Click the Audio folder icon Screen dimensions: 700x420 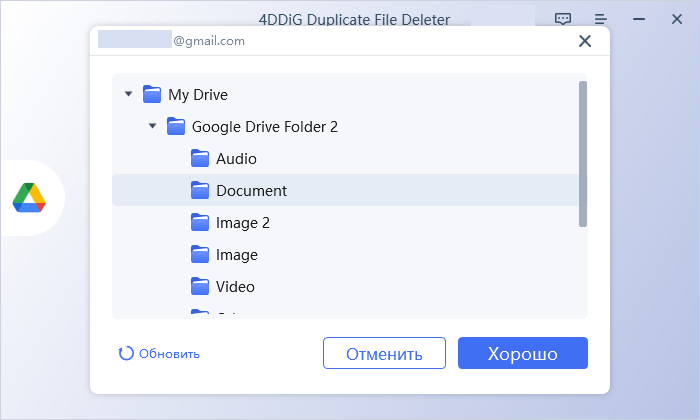coord(200,158)
